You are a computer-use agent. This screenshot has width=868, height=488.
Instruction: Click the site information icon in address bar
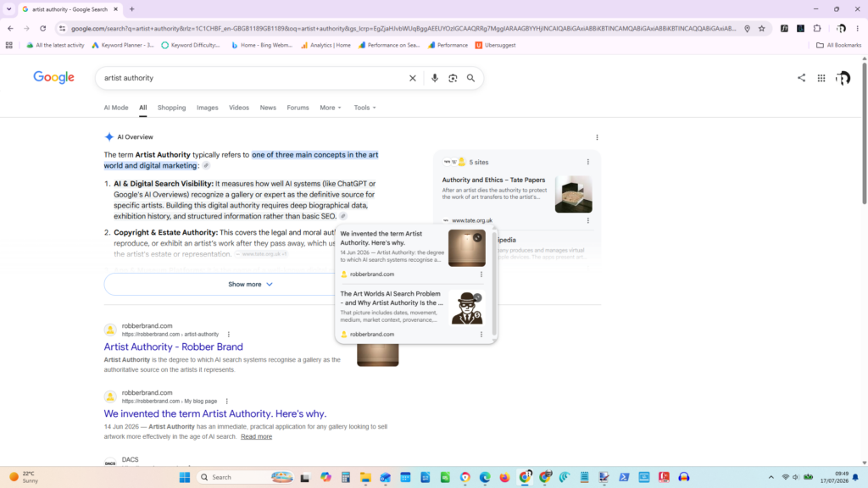[x=62, y=28]
